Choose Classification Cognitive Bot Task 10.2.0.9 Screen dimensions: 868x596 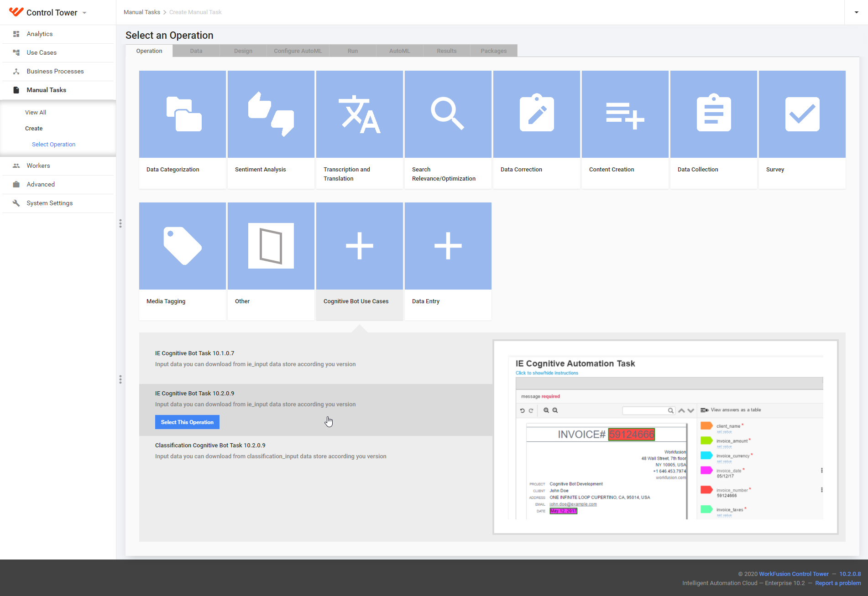(210, 446)
